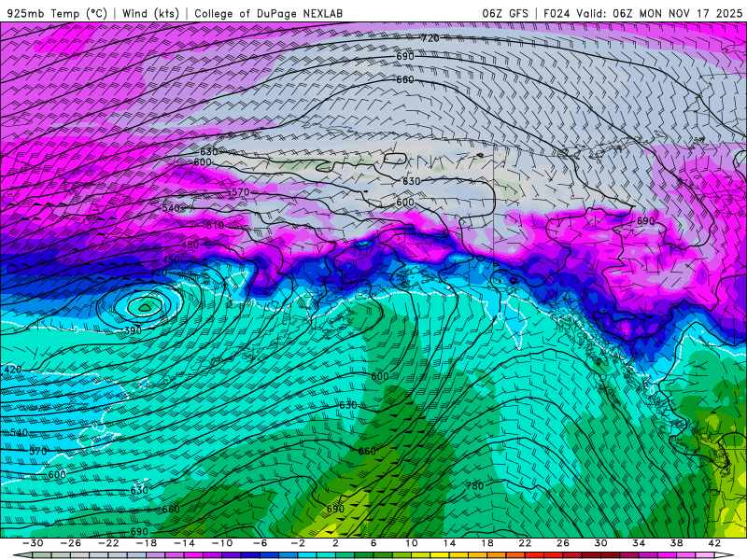Click the 480 contour label
This screenshot has height=560, width=747.
190,245
